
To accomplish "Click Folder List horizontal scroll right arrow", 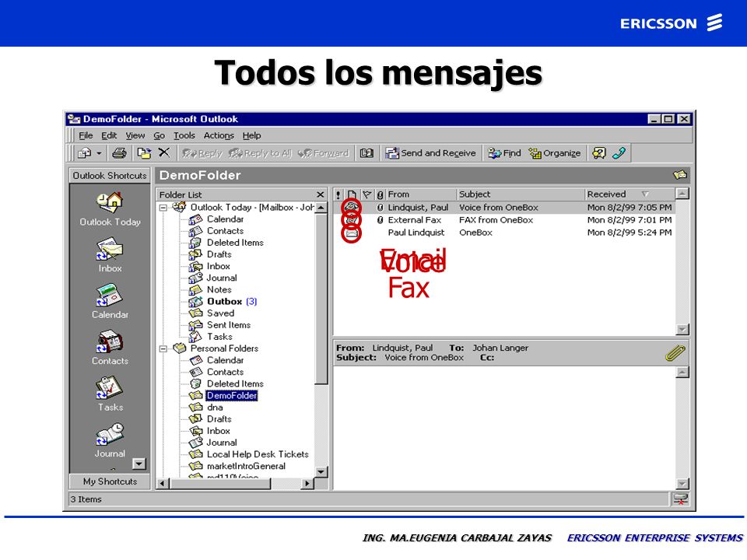I will pyautogui.click(x=307, y=483).
